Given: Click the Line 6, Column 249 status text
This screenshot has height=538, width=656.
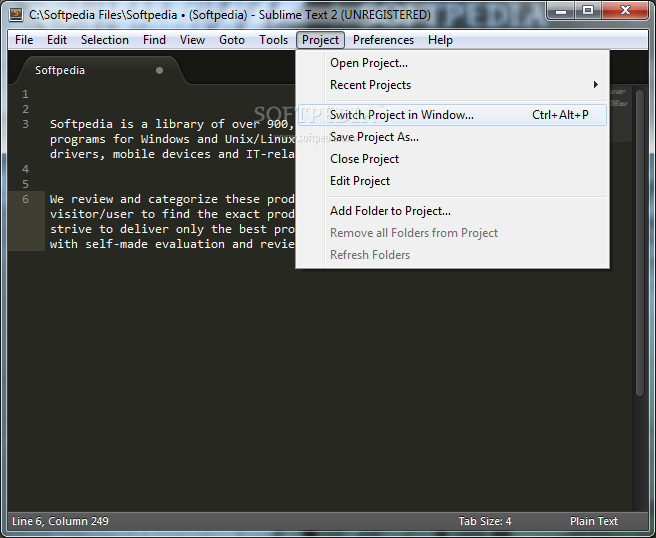Looking at the screenshot, I should (x=60, y=521).
